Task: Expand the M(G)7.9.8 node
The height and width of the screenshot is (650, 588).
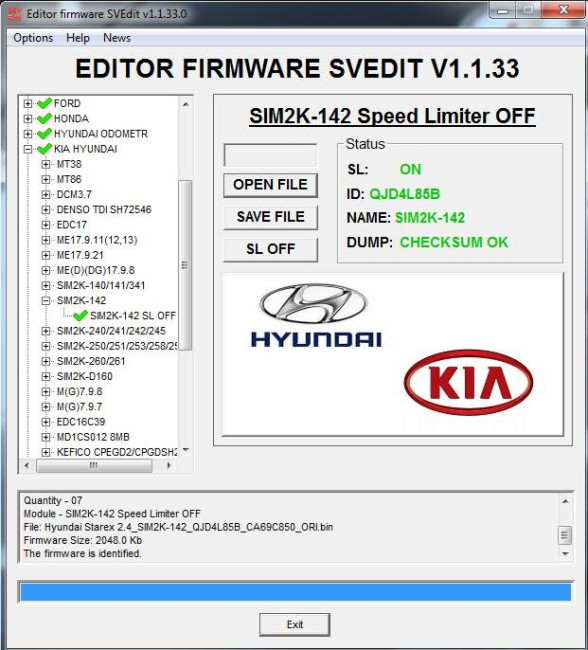Action: coord(46,392)
